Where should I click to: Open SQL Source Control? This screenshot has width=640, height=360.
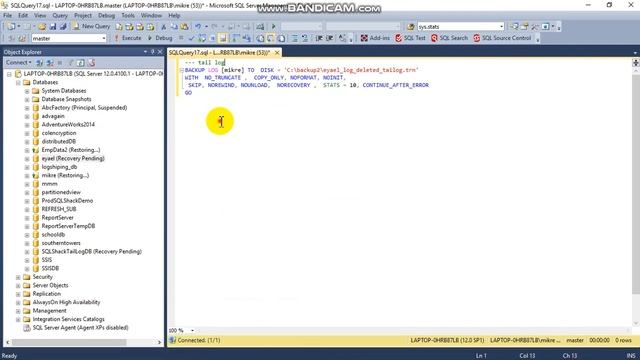coord(502,38)
